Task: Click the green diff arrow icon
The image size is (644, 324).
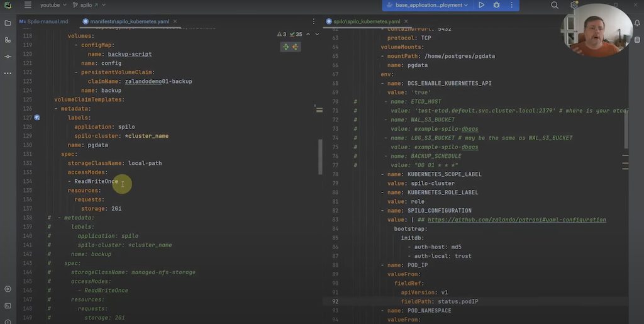Action: pos(286,47)
